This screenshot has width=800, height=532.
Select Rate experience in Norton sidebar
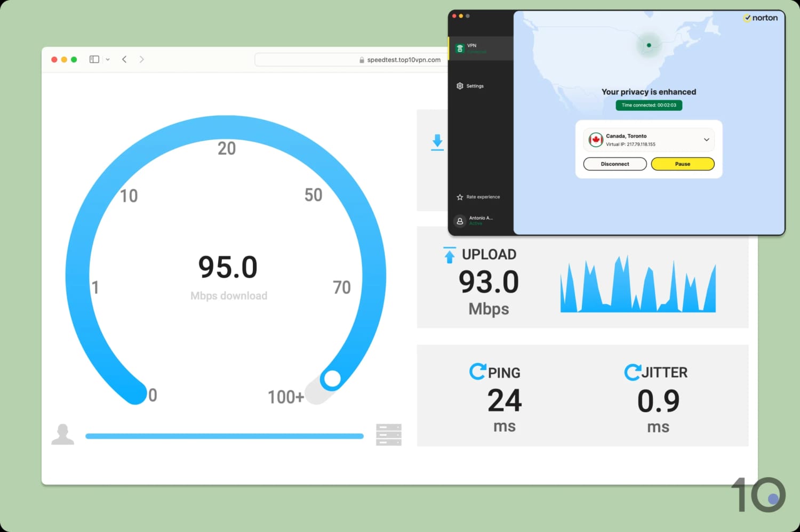[x=478, y=197]
